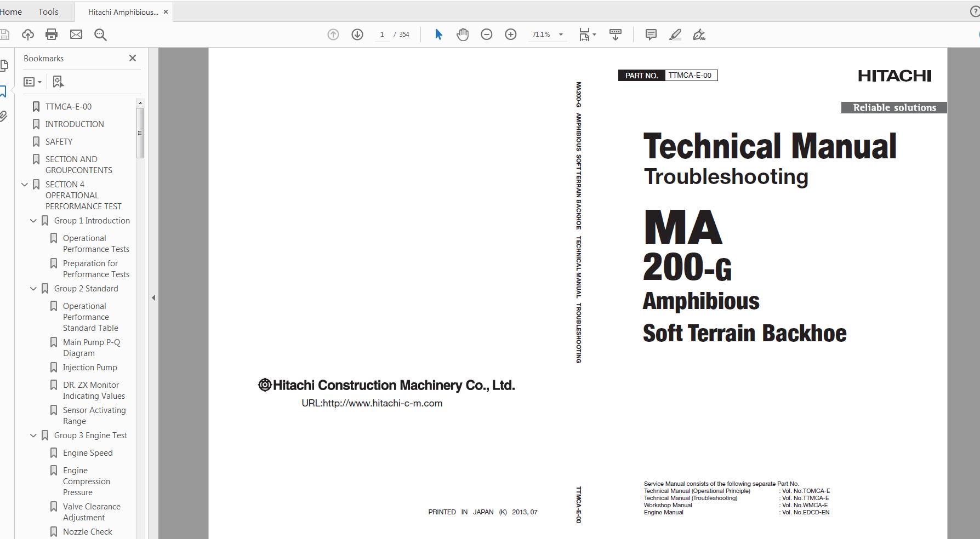
Task: Collapse SECTION 4 OPERATIONAL PERFORMANCE TEST
Action: pyautogui.click(x=25, y=185)
